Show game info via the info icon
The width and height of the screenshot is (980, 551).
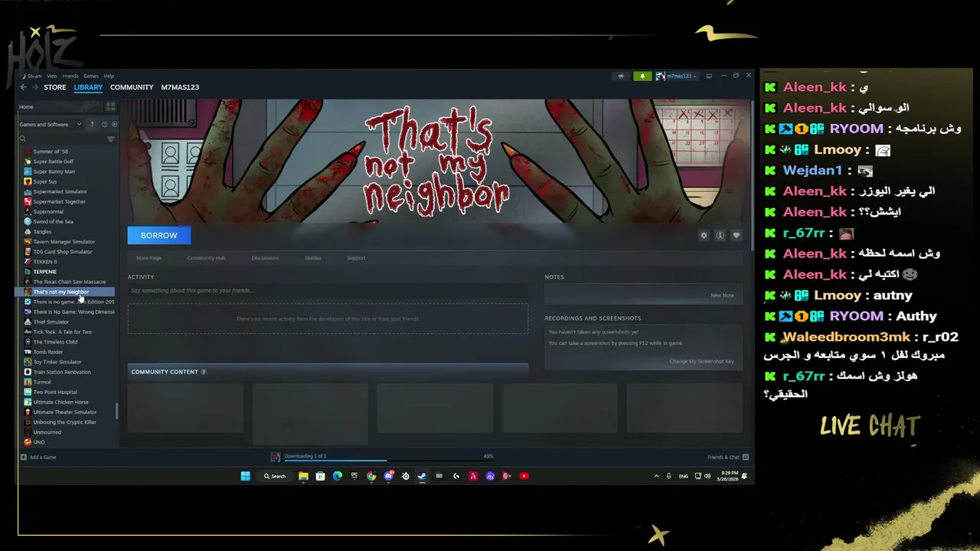click(x=720, y=236)
